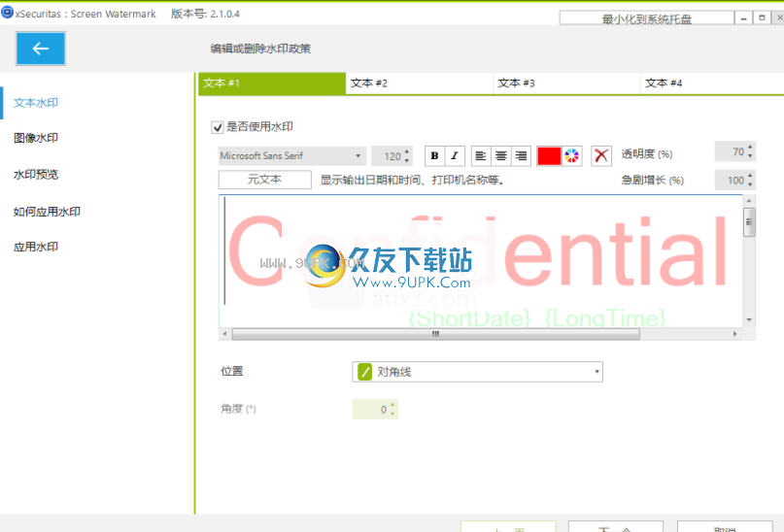Increase the 角度 value
Image resolution: width=784 pixels, height=532 pixels.
[392, 405]
